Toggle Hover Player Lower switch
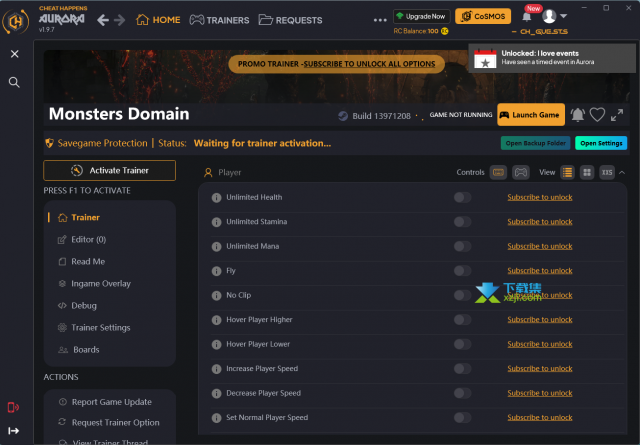The width and height of the screenshot is (640, 445). pos(462,345)
